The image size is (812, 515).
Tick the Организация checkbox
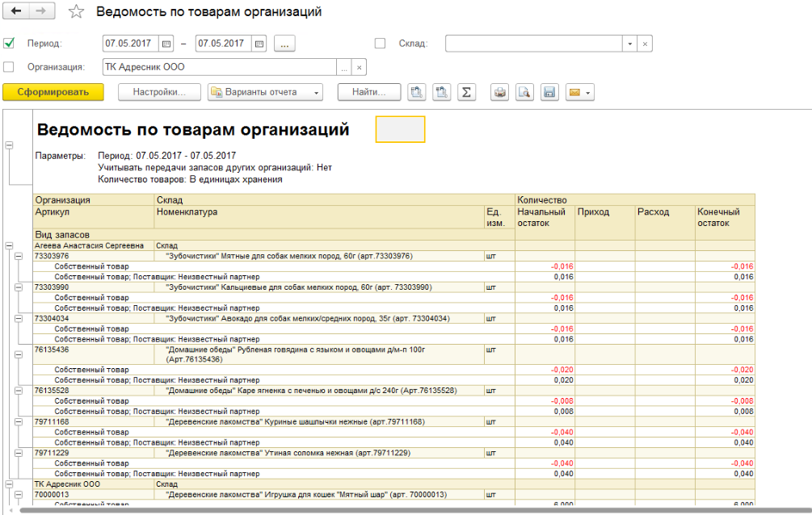click(x=10, y=67)
